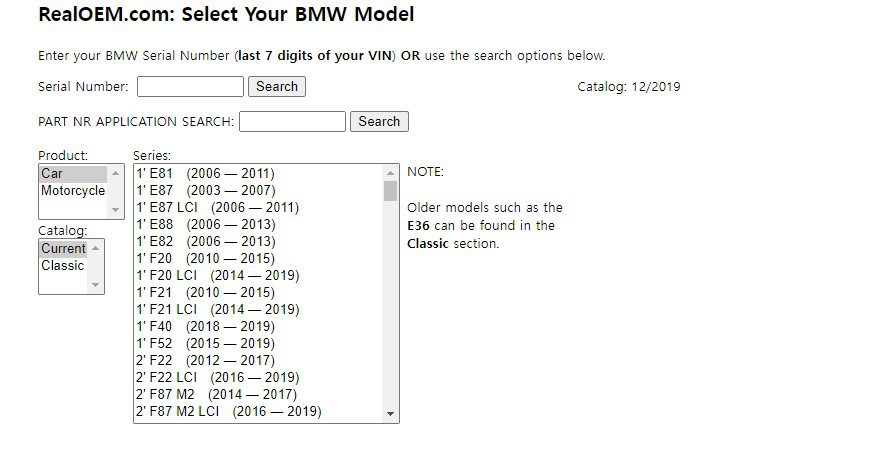Focus the Part NR Application Search field
894x453 pixels.
[x=292, y=121]
